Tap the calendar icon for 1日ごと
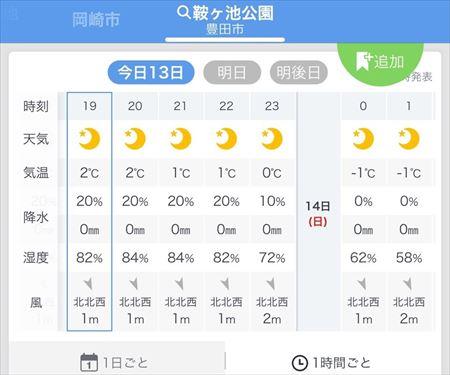Image resolution: width=450 pixels, height=375 pixels. [x=89, y=362]
